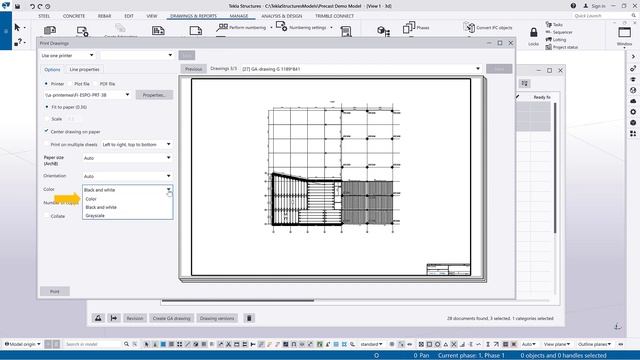Open the Orientation Auto dropdown

pos(127,176)
